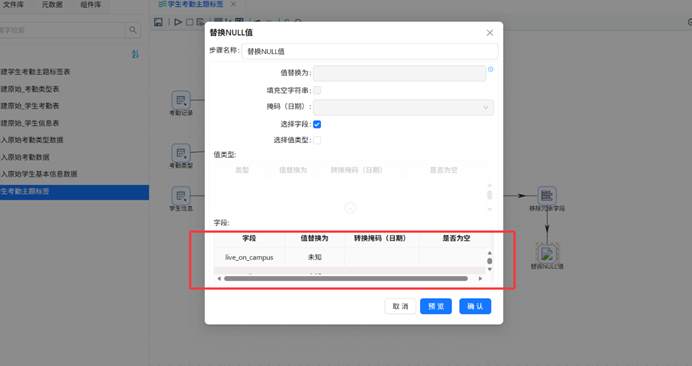Screen dimensions: 692x366
Task: Click the save icon in the toolbar
Action: (x=158, y=22)
